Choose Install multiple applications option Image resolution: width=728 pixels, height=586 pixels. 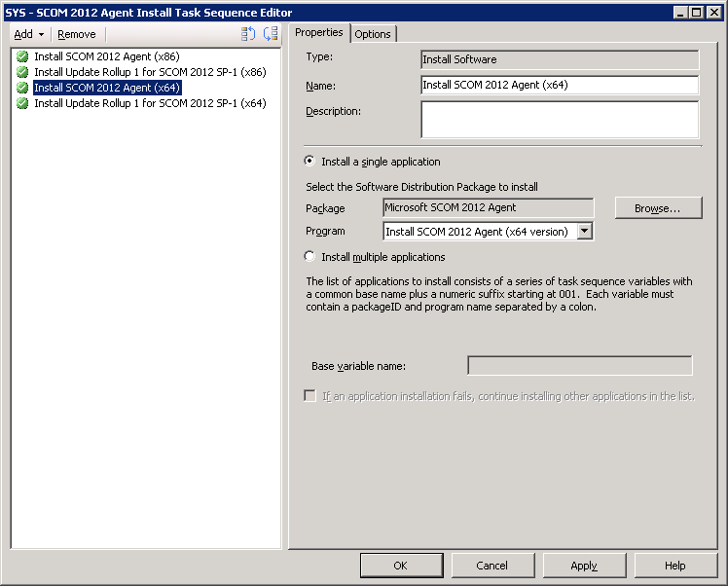pos(310,257)
